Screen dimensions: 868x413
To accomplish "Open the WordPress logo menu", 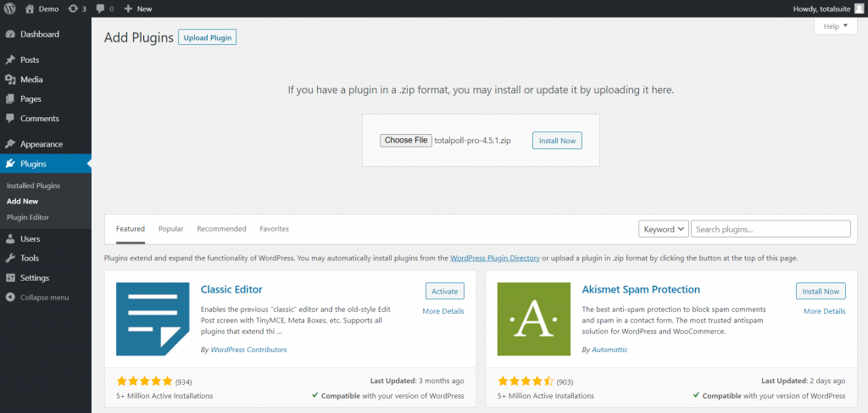I will pos(10,8).
